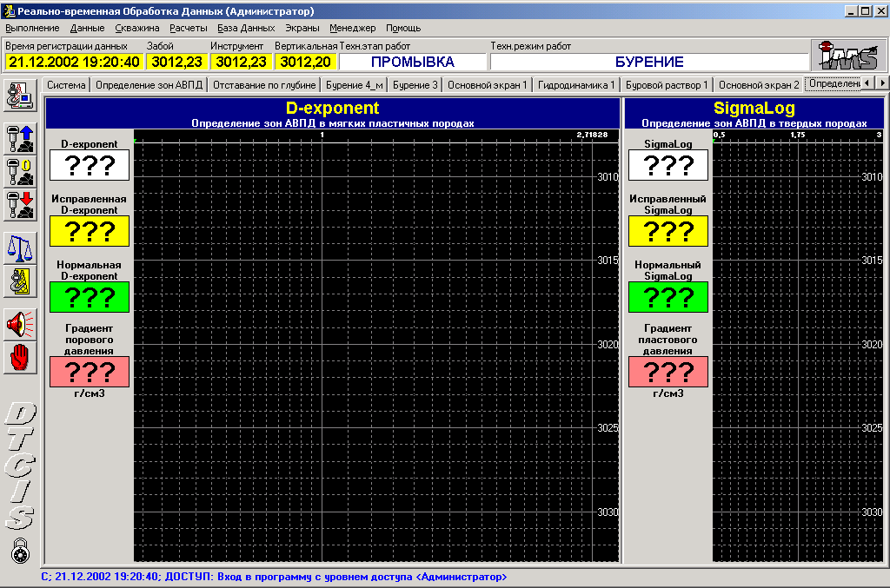Click the drill tool zero-reset icon

tap(21, 172)
